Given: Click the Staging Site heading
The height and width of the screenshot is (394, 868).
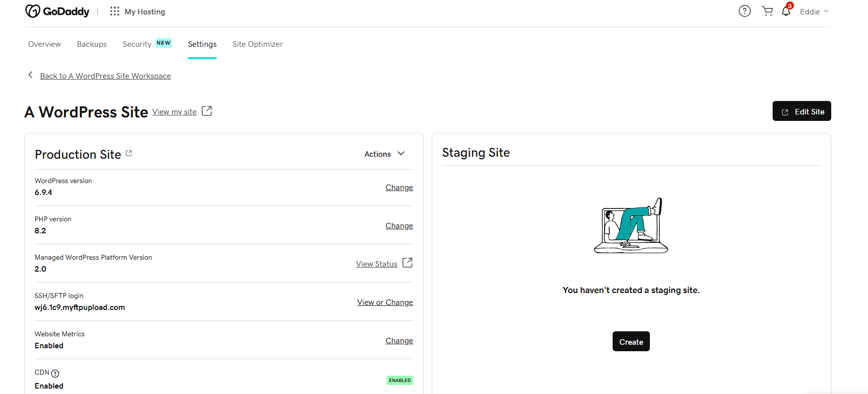Looking at the screenshot, I should pyautogui.click(x=476, y=152).
